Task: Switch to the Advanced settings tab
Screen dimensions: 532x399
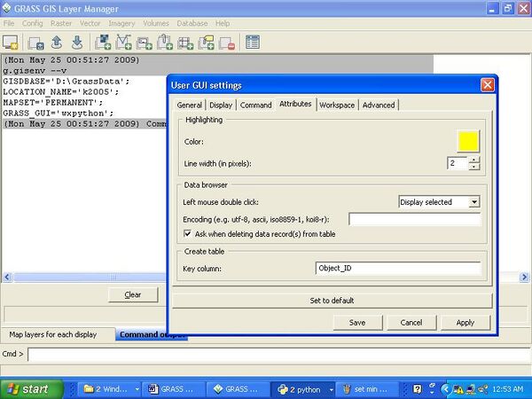Action: (x=379, y=106)
